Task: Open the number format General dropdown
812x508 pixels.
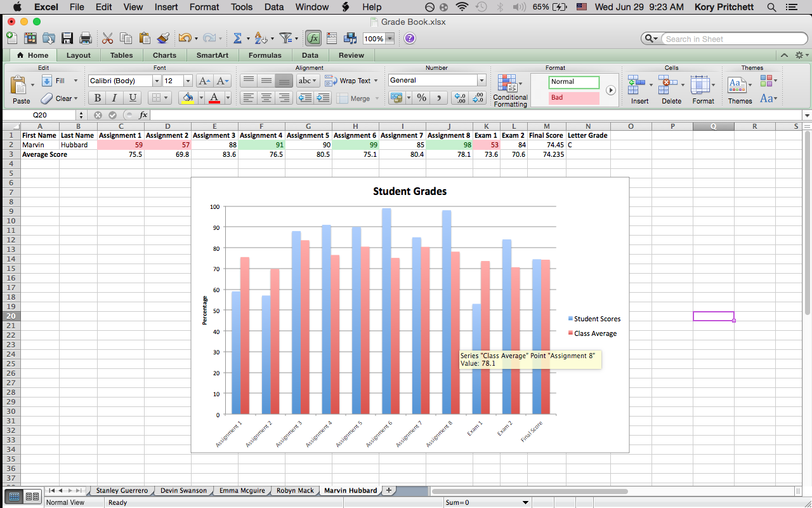Action: (481, 81)
